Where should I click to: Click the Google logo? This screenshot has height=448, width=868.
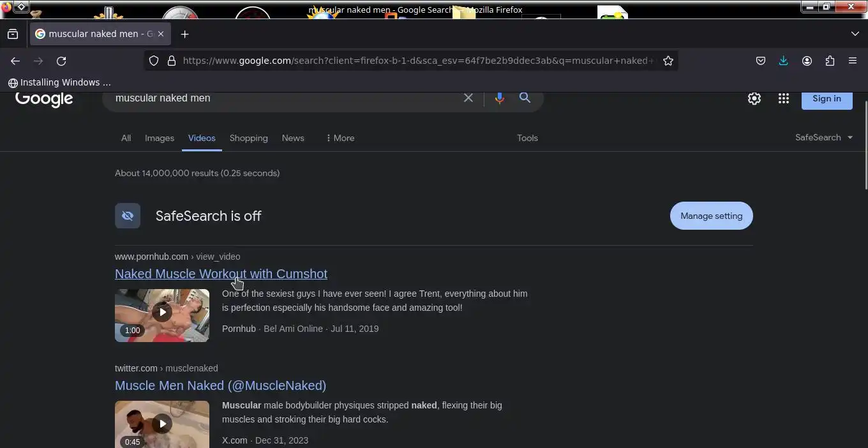point(44,99)
